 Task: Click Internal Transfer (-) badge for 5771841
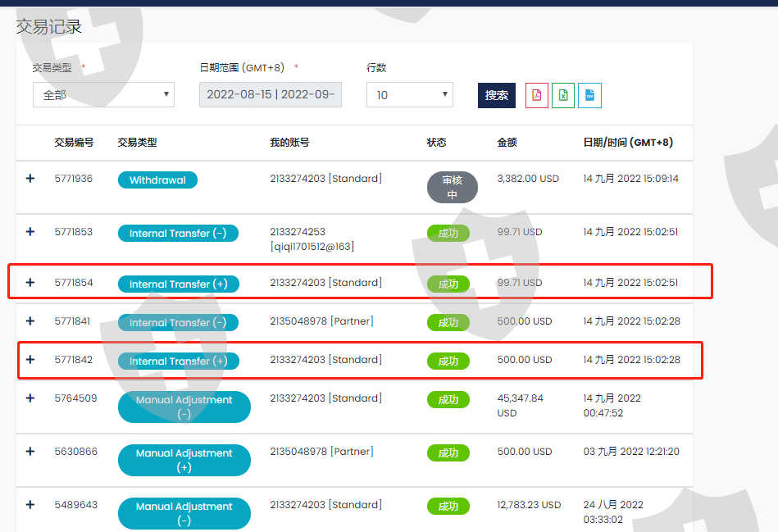(x=178, y=323)
